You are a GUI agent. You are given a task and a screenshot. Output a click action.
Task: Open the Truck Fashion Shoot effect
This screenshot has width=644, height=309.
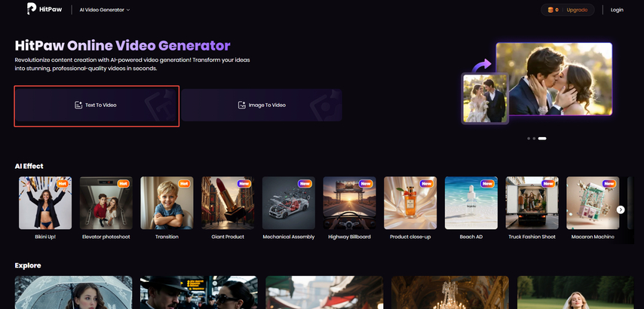(x=532, y=203)
